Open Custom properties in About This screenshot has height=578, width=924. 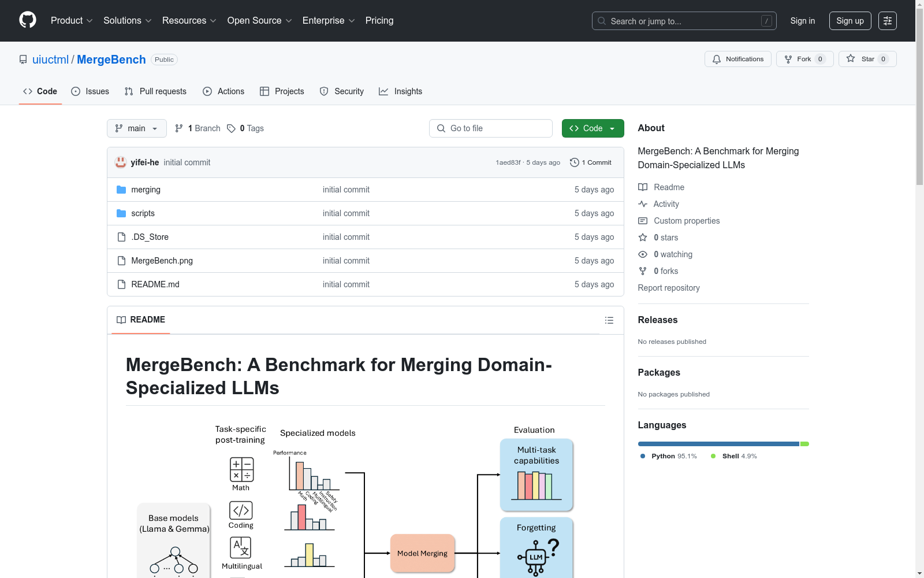[x=679, y=221]
